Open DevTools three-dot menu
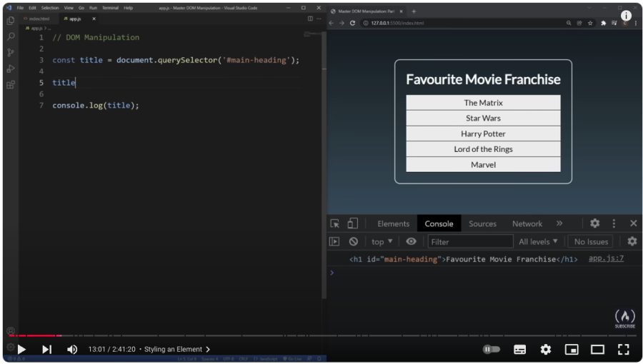This screenshot has height=364, width=643. point(614,223)
